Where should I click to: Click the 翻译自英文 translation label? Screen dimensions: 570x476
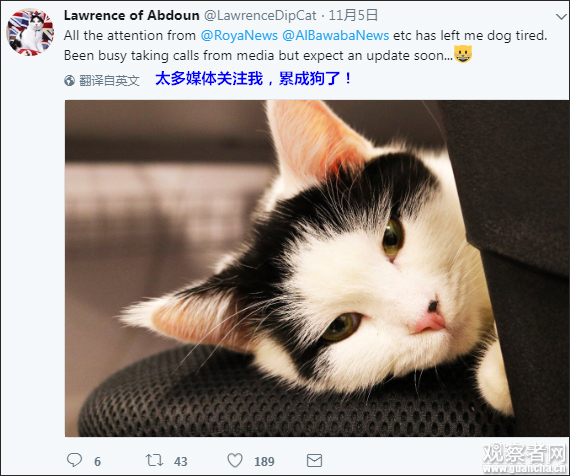(x=109, y=81)
